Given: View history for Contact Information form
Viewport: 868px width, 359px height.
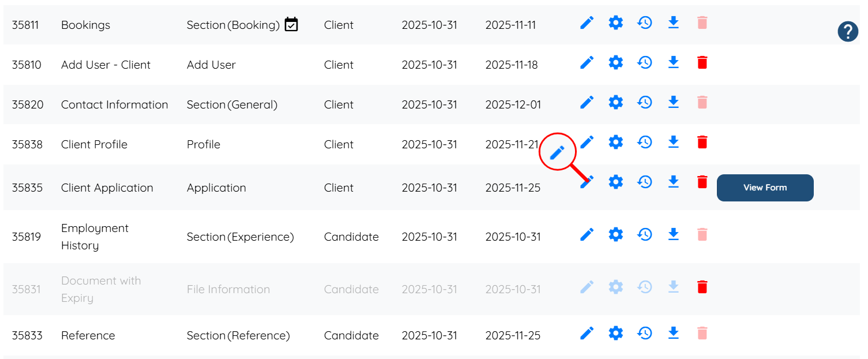Looking at the screenshot, I should coord(645,102).
